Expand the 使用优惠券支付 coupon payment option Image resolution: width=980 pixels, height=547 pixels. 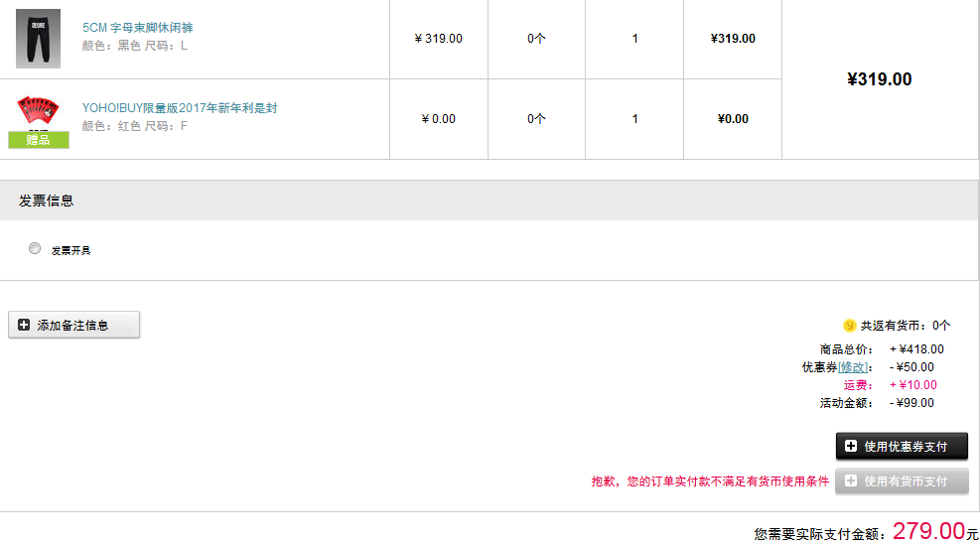(x=902, y=447)
